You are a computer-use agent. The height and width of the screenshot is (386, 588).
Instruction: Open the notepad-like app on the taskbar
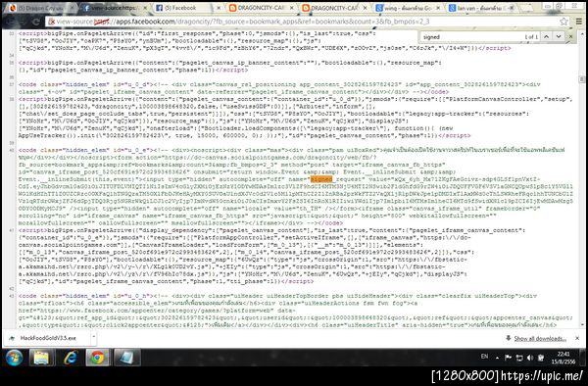click(x=126, y=358)
